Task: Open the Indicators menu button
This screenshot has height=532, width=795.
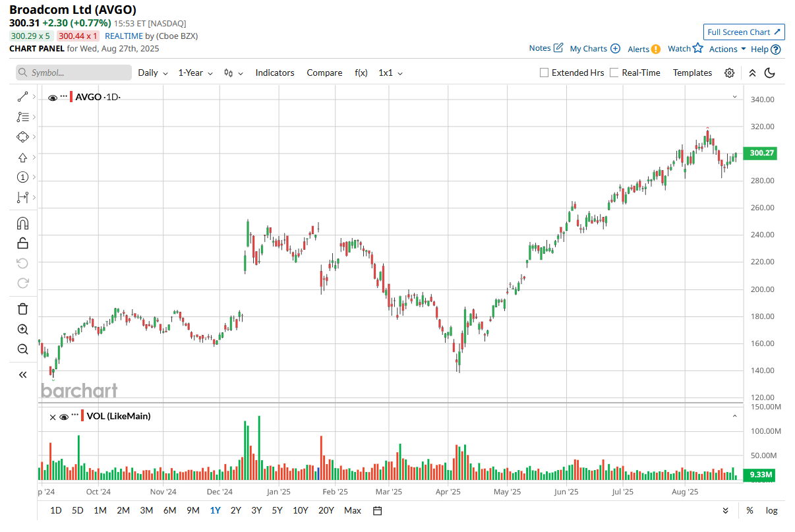Action: (275, 73)
